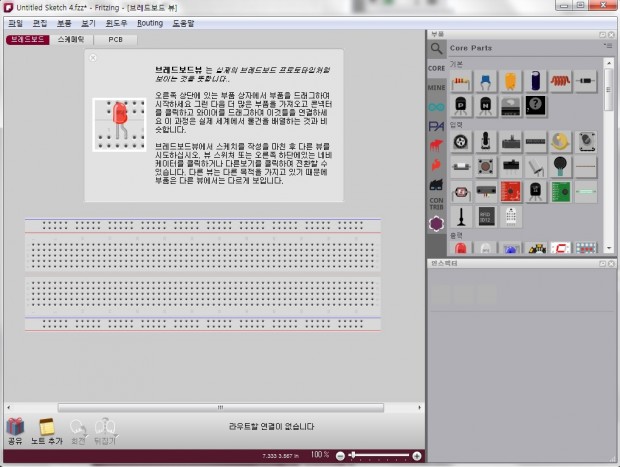Select the CORE parts bin tab
620x467 pixels.
click(437, 68)
